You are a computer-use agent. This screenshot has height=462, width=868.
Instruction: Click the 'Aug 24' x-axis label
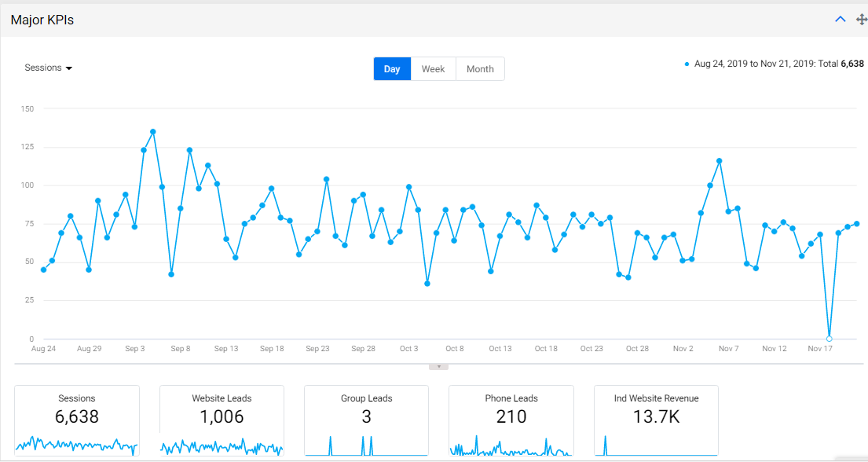(43, 348)
